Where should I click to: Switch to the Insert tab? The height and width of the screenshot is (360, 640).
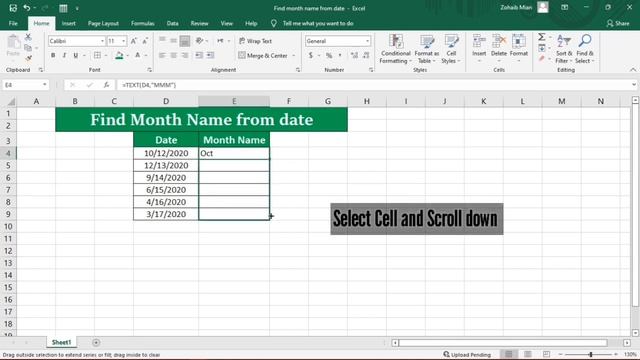(x=69, y=23)
